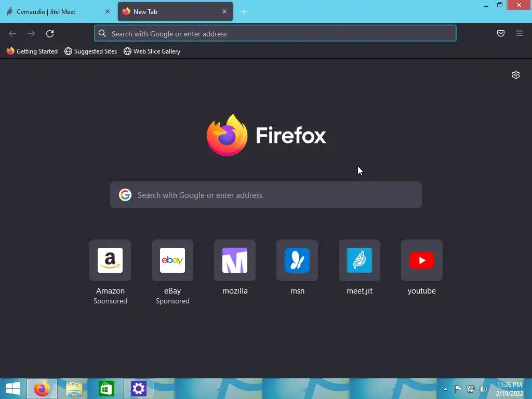532x399 pixels.
Task: Reload the page with the refresh icon
Action: [x=50, y=34]
